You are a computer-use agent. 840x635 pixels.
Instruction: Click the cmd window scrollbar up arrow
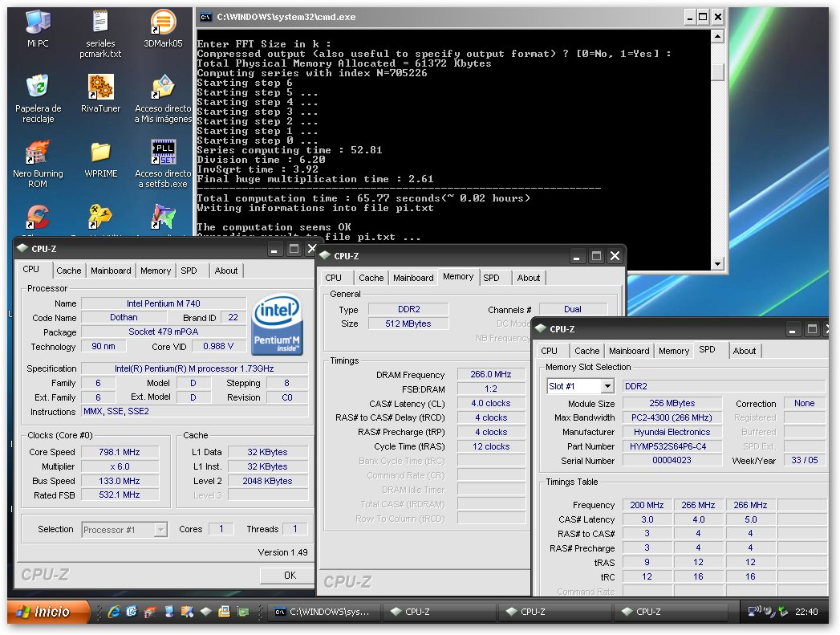click(x=717, y=36)
